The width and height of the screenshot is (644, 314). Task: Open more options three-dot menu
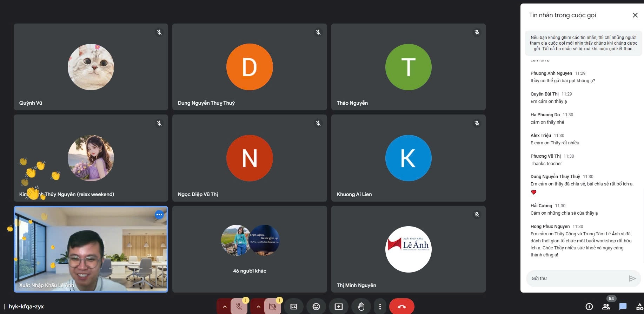(x=380, y=307)
